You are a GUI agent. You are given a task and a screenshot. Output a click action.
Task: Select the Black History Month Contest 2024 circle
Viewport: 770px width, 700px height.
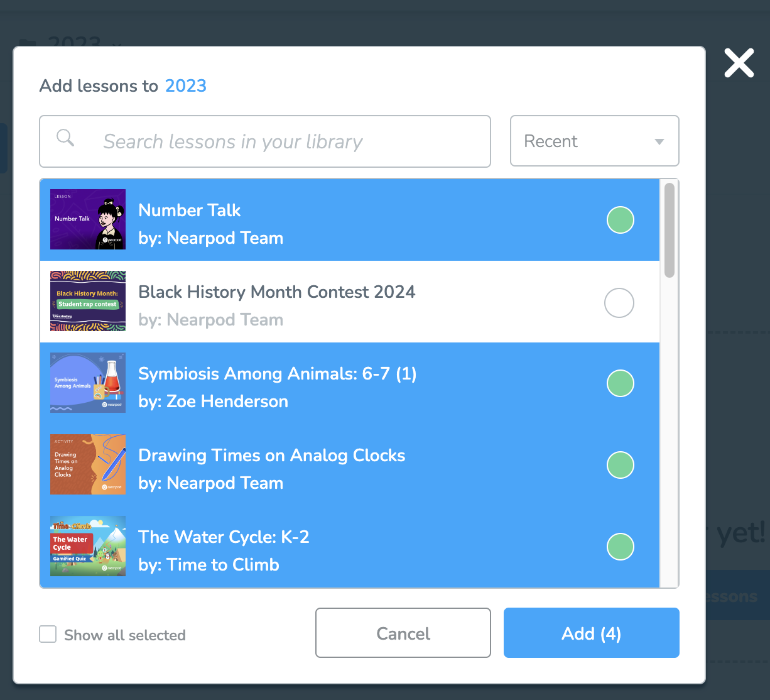tap(619, 303)
